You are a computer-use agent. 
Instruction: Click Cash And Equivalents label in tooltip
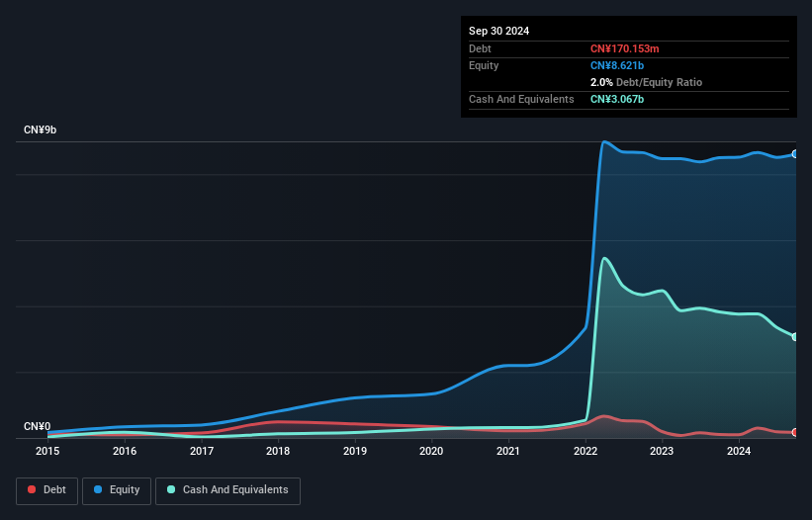[521, 99]
